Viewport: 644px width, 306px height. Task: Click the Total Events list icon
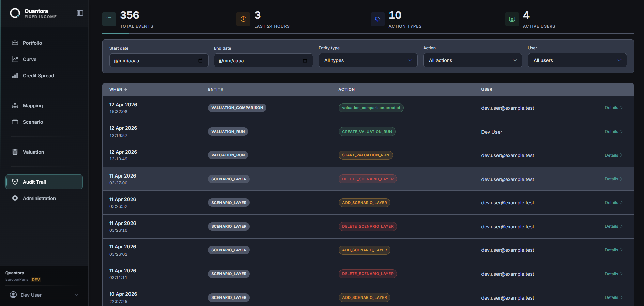point(109,19)
